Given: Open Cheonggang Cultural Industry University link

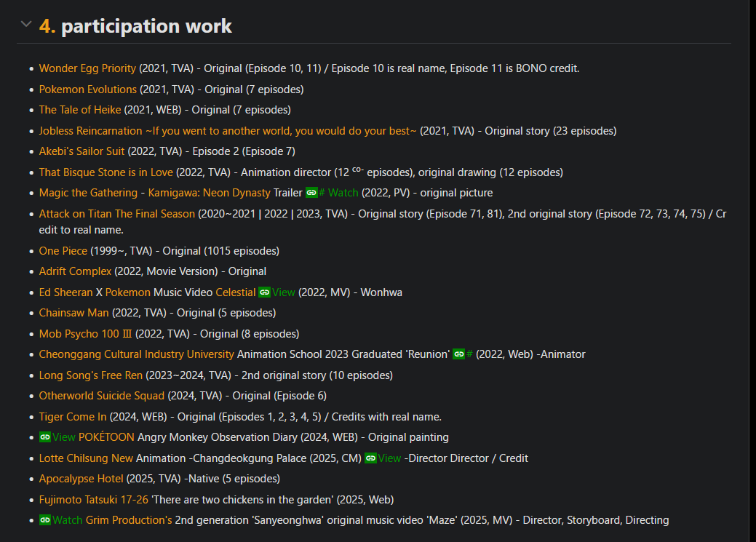Looking at the screenshot, I should point(137,354).
